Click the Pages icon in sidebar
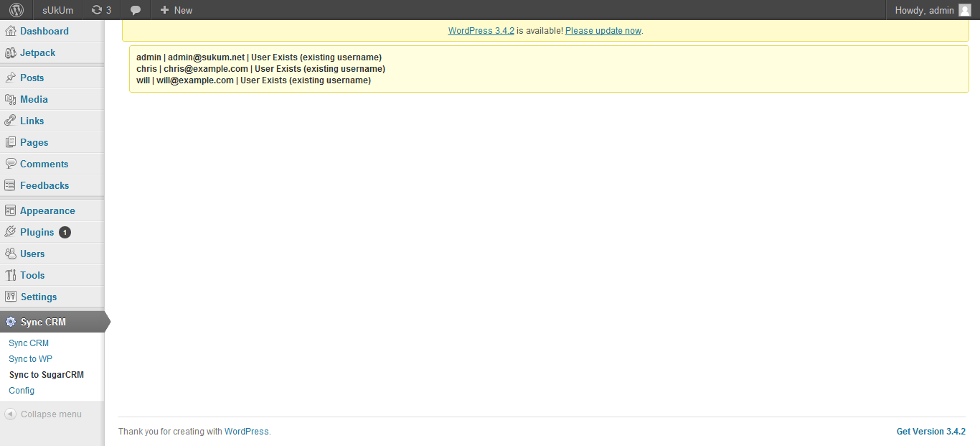 10,142
